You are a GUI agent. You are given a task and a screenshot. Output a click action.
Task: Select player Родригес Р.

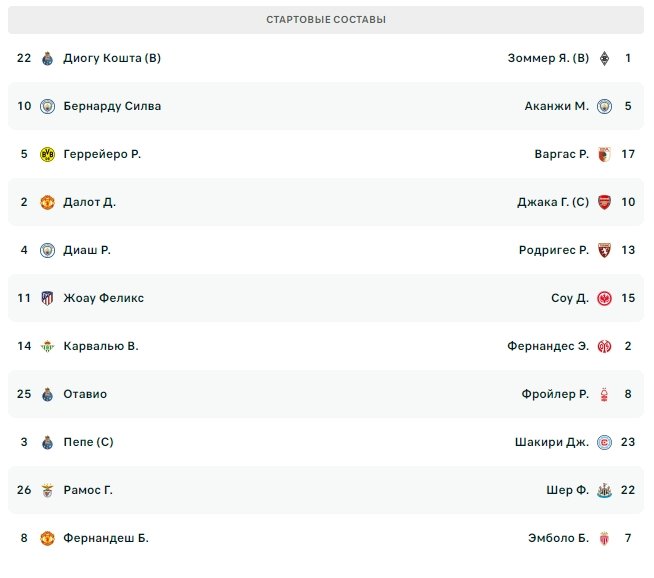click(x=554, y=250)
